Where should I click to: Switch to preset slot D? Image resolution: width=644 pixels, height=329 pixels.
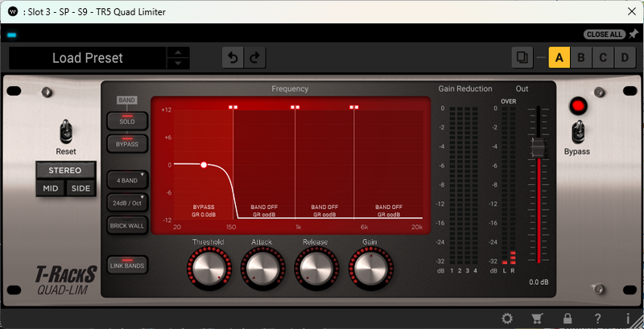625,57
